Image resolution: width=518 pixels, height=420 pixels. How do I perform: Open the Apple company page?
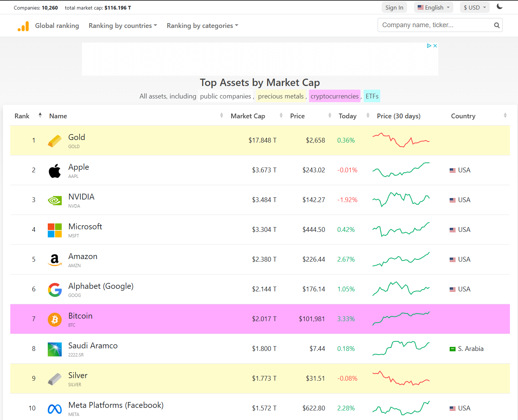click(x=79, y=167)
